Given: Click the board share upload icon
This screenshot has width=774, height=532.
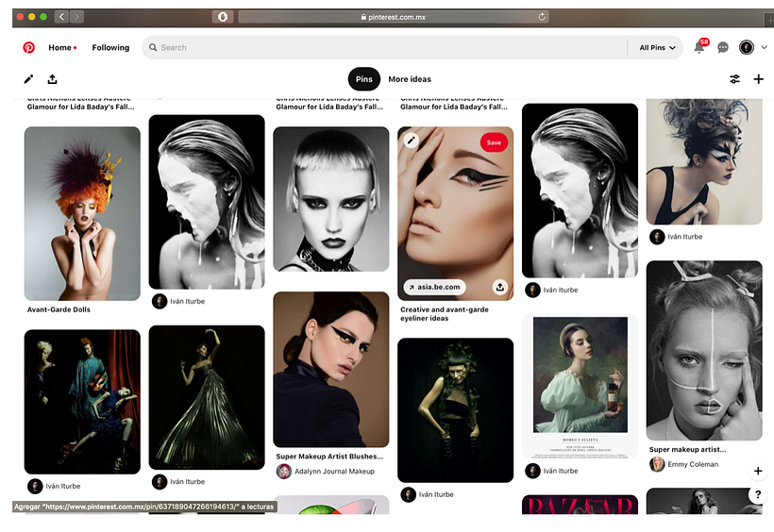Looking at the screenshot, I should coord(52,79).
